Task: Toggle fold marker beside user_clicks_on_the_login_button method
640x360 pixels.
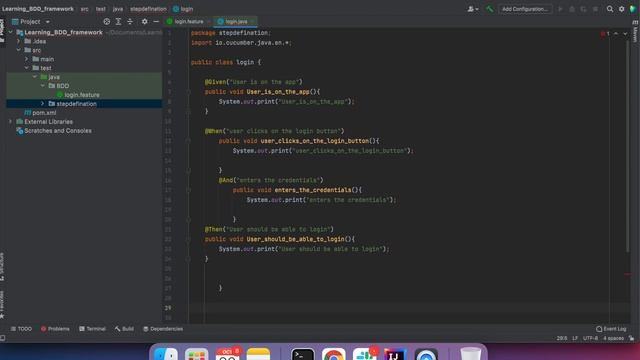Action: click(x=188, y=141)
